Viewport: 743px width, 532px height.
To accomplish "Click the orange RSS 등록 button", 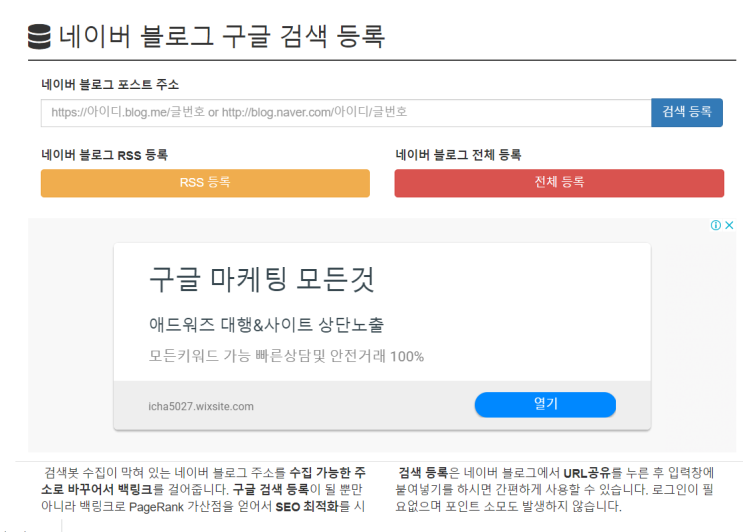I will point(205,183).
